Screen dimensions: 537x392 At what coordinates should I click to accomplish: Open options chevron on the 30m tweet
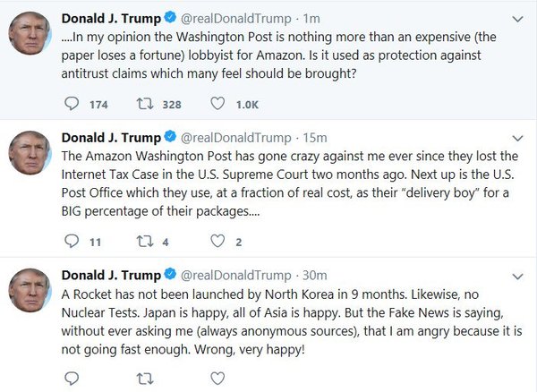[517, 275]
